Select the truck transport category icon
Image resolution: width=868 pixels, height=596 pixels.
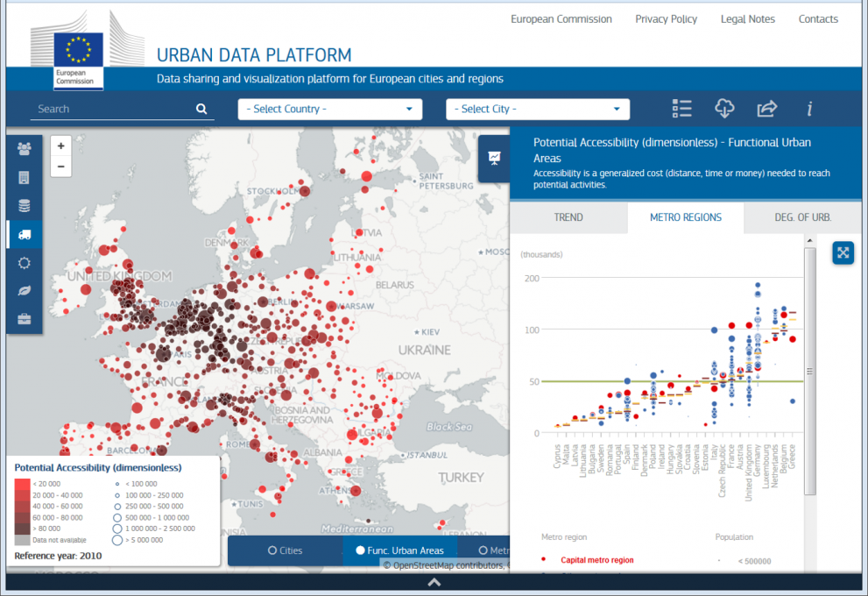point(24,234)
